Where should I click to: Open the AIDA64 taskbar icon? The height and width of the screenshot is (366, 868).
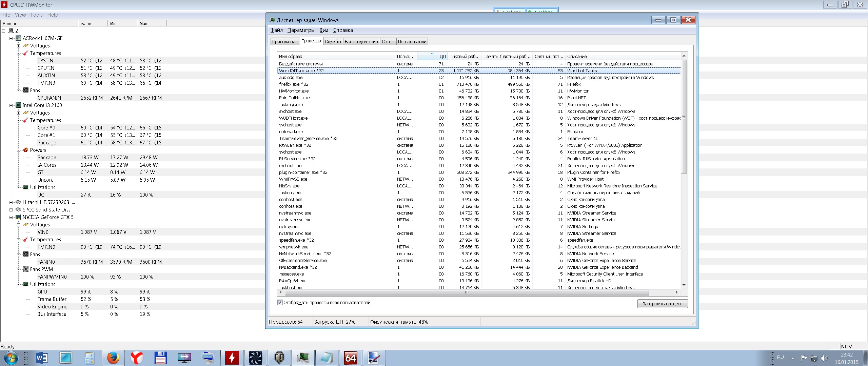[x=350, y=358]
